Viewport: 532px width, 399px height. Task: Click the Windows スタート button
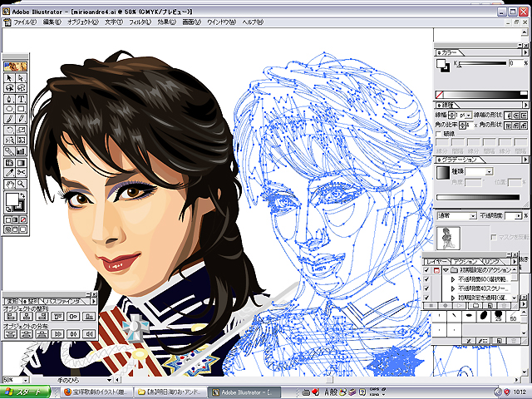(x=25, y=392)
